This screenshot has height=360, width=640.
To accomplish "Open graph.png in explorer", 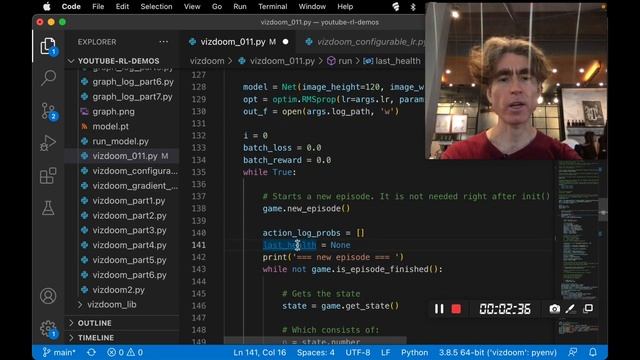I will pyautogui.click(x=113, y=111).
